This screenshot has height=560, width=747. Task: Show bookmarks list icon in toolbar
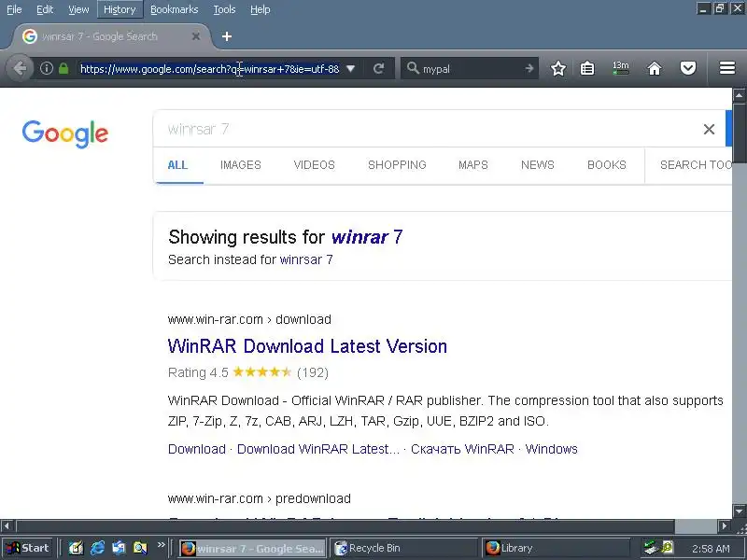[587, 68]
